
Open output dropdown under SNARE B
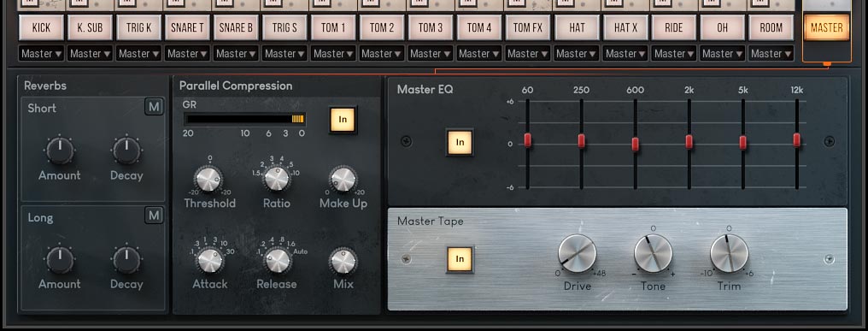[236, 54]
